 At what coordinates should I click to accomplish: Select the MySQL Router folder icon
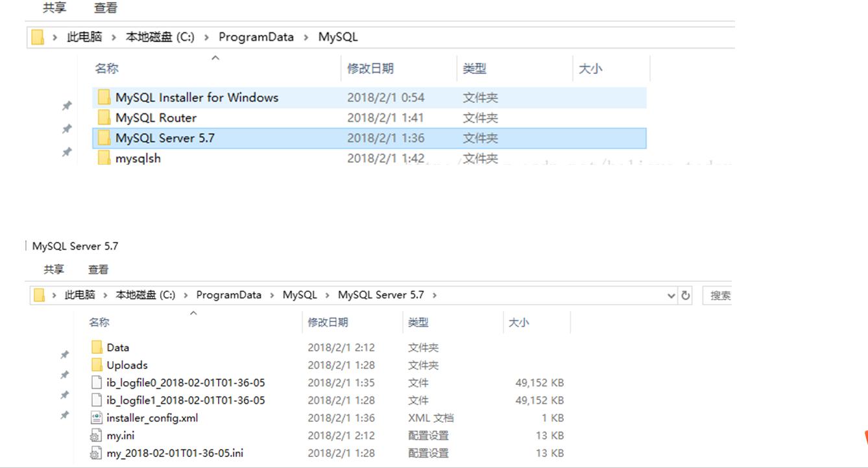(x=104, y=118)
